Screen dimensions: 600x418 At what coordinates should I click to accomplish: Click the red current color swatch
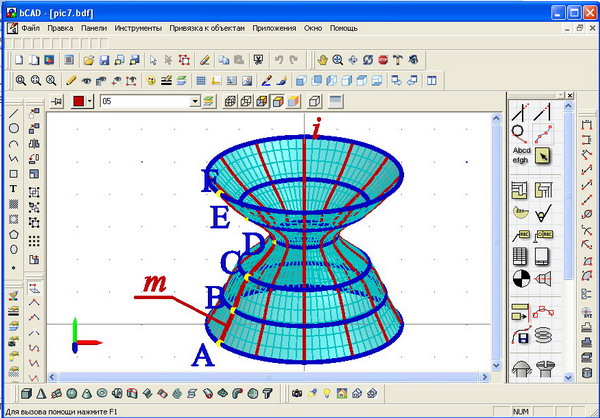[78, 101]
